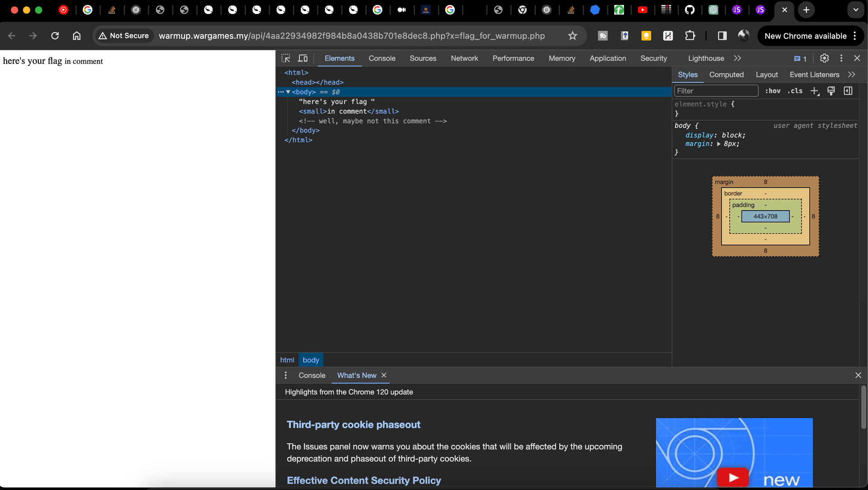The image size is (868, 490).
Task: Open DevTools settings gear
Action: 824,58
